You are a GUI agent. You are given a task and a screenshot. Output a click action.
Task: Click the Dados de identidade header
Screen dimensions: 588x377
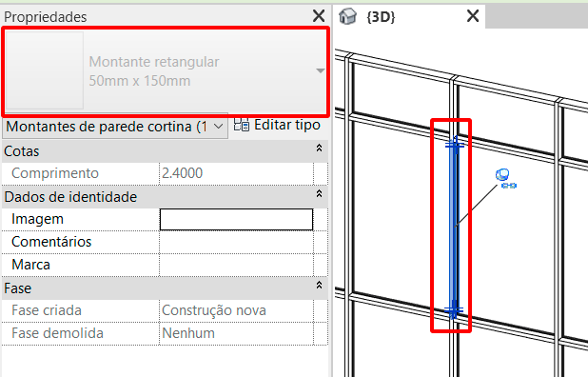tap(165, 197)
